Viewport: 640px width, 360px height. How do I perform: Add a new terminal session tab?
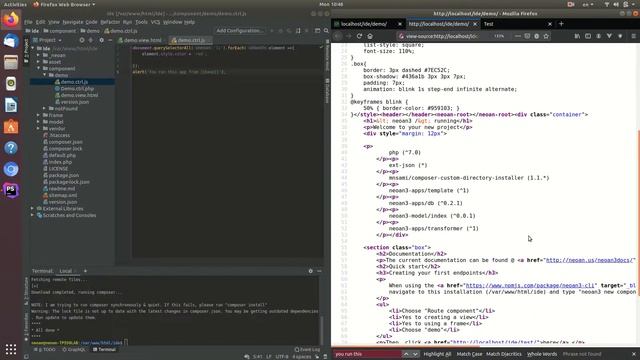tap(85, 271)
